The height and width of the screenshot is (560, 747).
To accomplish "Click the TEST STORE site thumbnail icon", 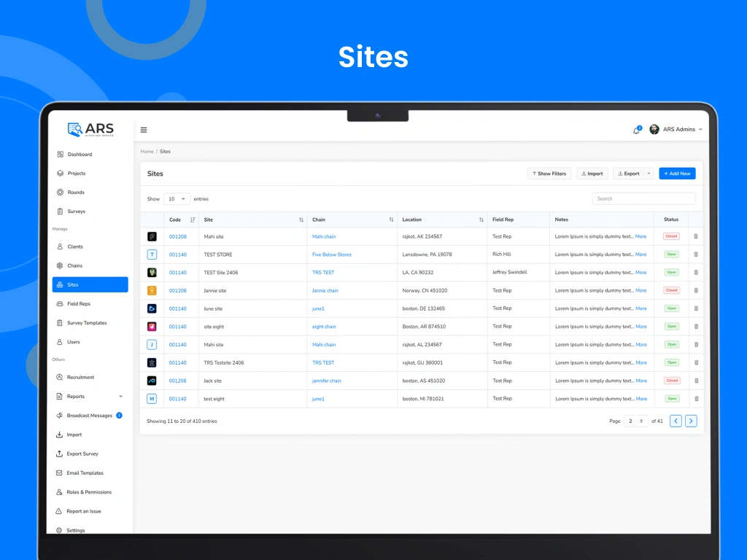I will (x=152, y=254).
